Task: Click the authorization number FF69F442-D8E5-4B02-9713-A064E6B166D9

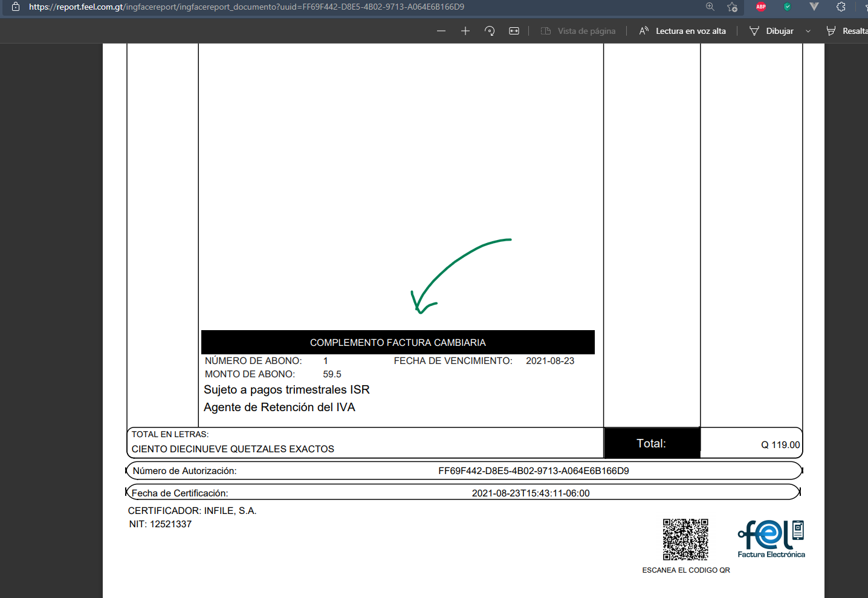Action: click(534, 470)
